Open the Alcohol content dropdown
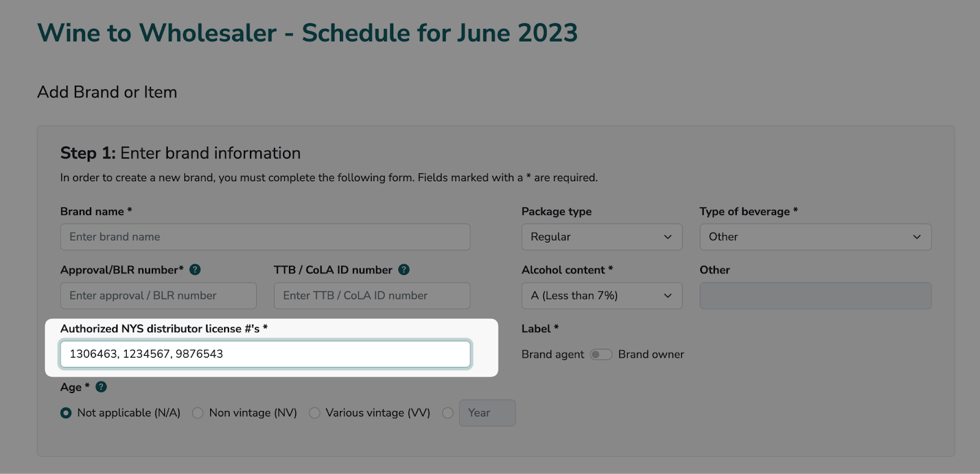The width and height of the screenshot is (980, 474). [601, 296]
